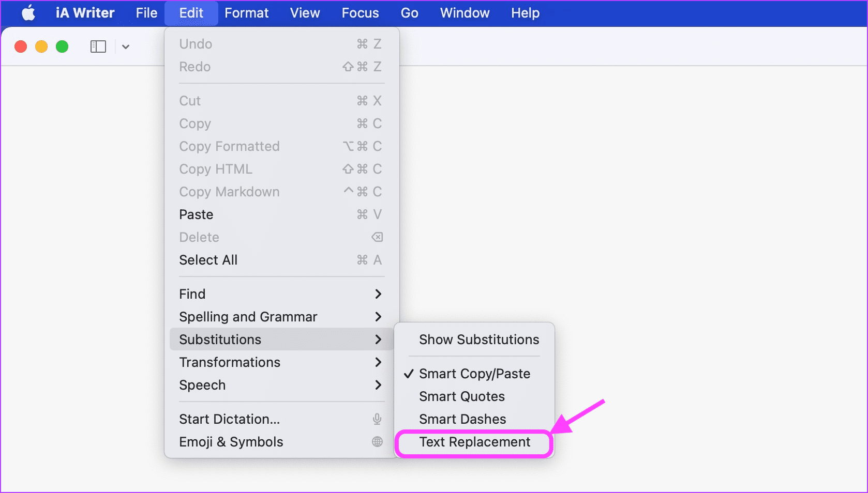
Task: Expand the Substitutions submenu
Action: click(281, 340)
